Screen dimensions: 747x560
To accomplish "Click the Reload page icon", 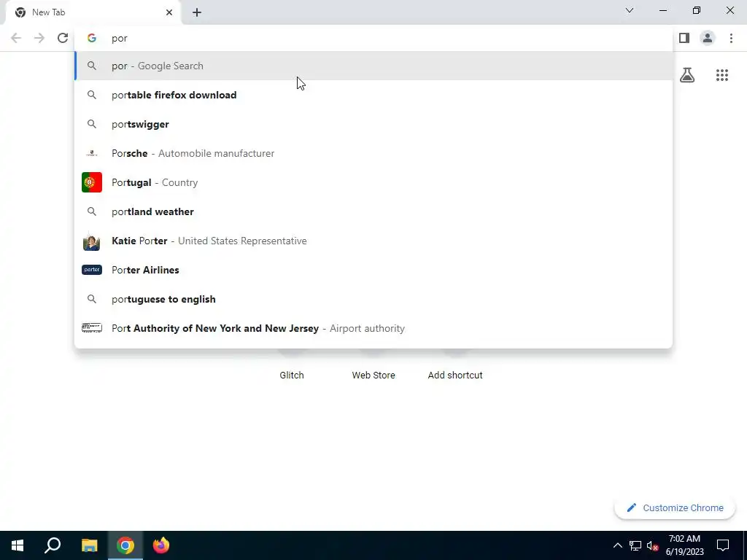I will click(x=63, y=38).
